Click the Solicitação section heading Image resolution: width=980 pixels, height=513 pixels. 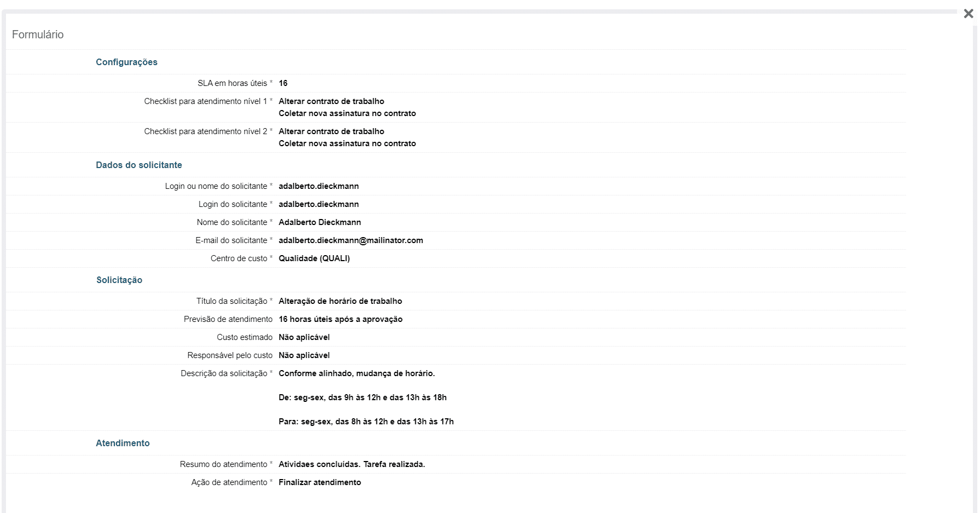[x=119, y=280]
